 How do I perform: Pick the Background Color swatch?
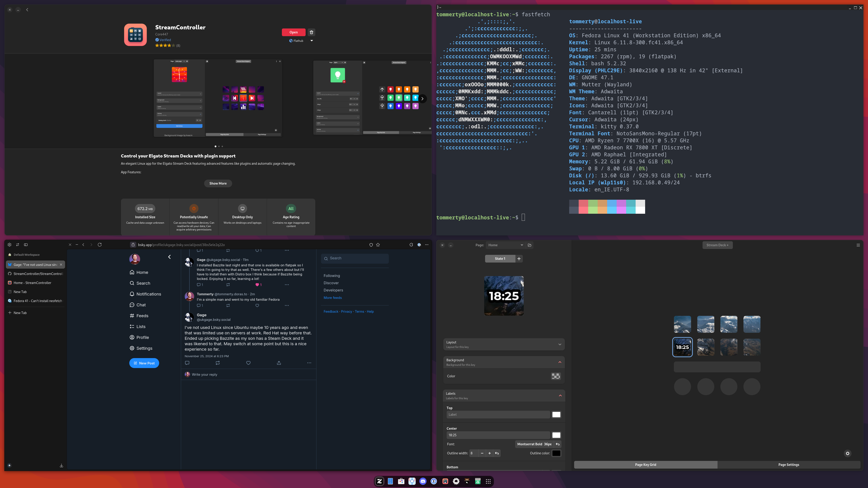[556, 376]
